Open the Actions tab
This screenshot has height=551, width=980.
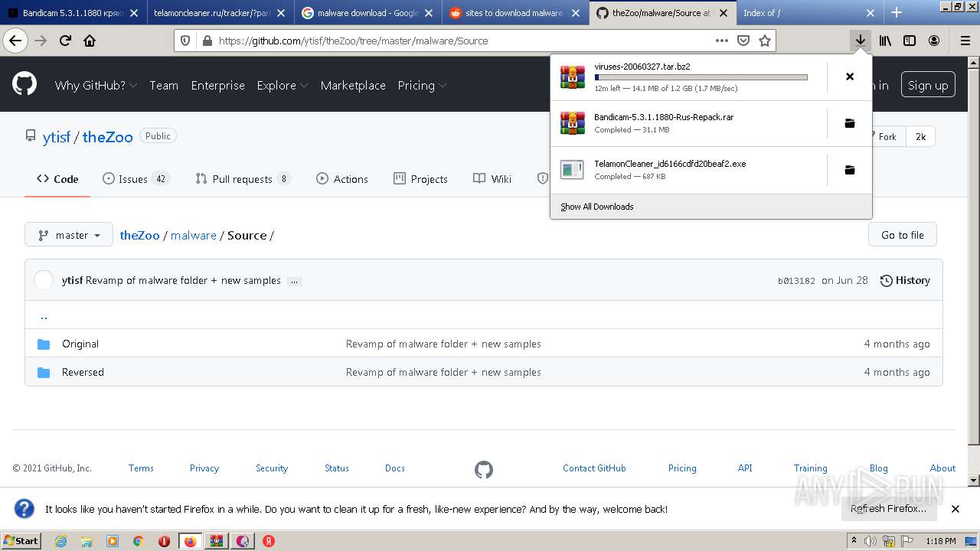click(x=342, y=178)
